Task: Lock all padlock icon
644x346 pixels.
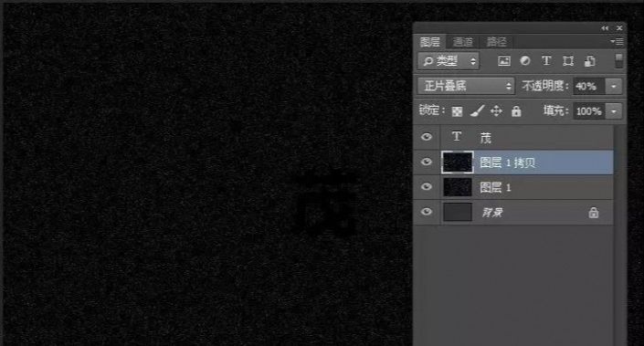Action: 516,110
